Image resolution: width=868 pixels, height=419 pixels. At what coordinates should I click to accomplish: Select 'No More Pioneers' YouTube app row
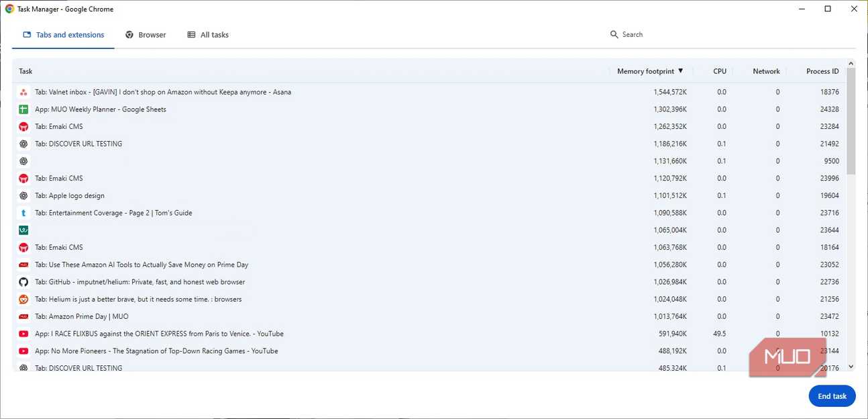tap(429, 351)
